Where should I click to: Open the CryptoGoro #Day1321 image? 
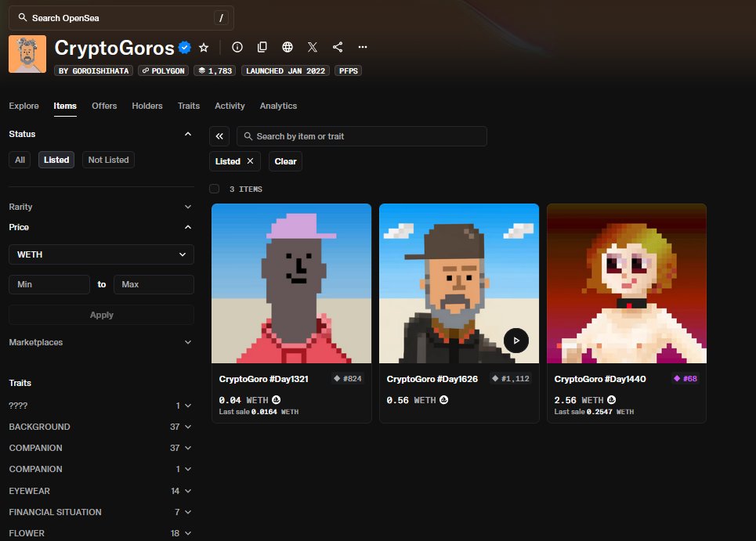291,283
